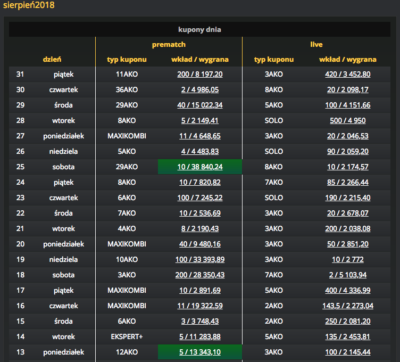
Task: Open live coupon 400 / 4 336,99
Action: tap(348, 290)
